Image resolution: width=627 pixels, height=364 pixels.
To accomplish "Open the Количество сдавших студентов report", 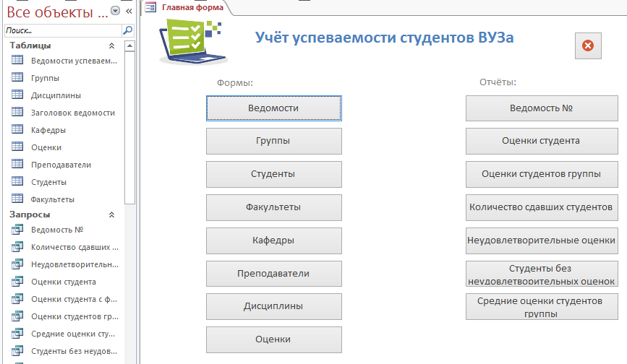I will pyautogui.click(x=542, y=207).
